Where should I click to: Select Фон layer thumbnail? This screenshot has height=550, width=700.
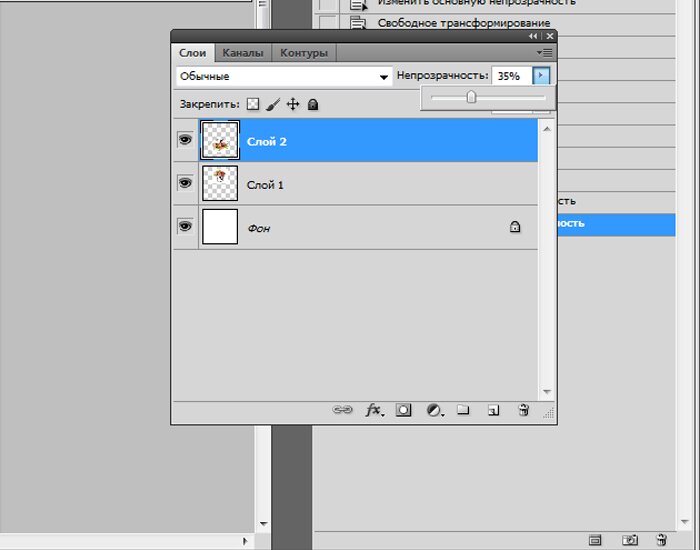tap(220, 227)
